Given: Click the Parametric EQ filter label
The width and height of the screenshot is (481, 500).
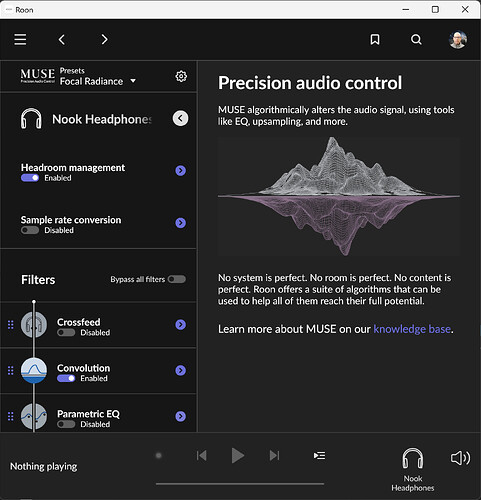Looking at the screenshot, I should pos(88,414).
